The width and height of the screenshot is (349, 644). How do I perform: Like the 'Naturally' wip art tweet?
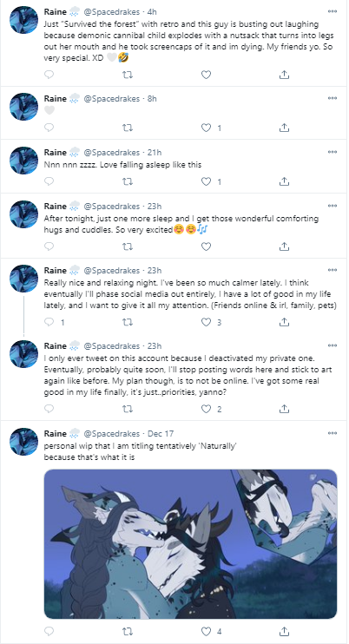pos(206,630)
